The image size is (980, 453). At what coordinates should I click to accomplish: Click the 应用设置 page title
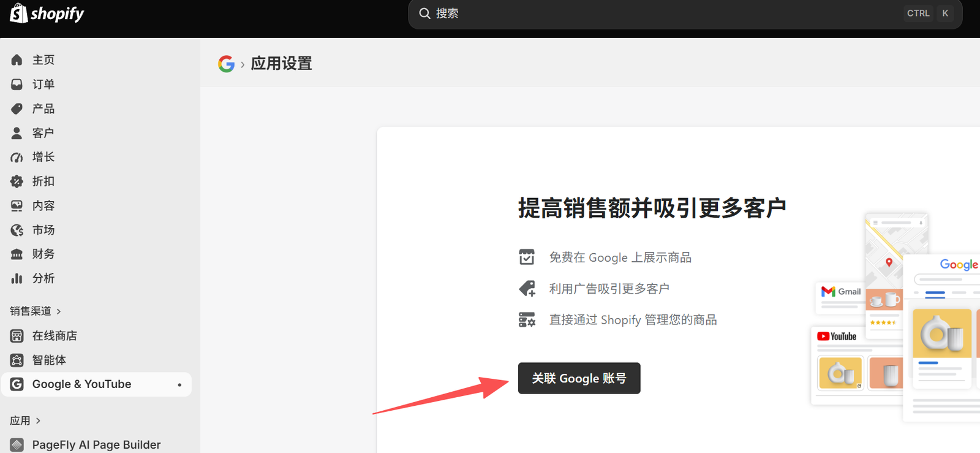pyautogui.click(x=281, y=64)
